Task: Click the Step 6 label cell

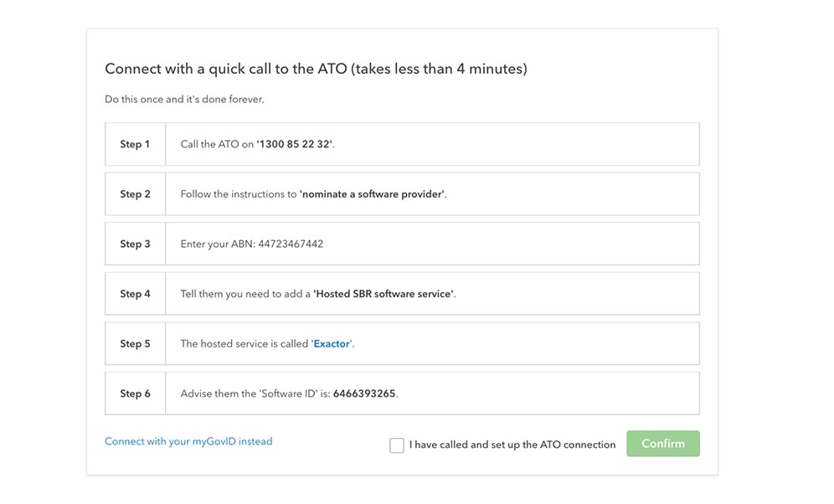Action: tap(135, 393)
